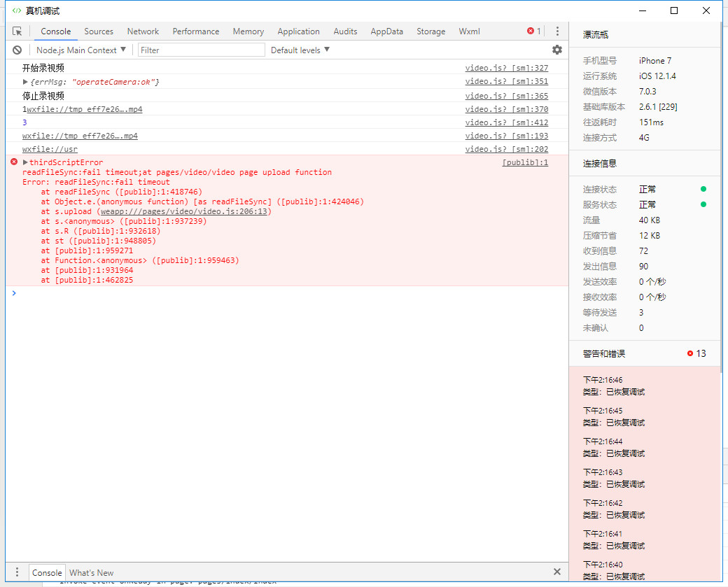The image size is (728, 587).
Task: Click the red error icon beside thirdScriptError
Action: click(x=14, y=162)
